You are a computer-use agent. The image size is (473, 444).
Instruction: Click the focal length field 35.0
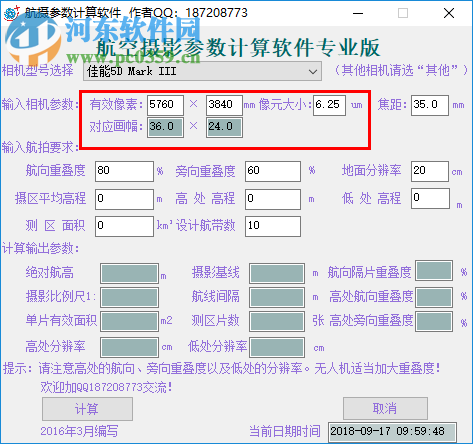[430, 105]
